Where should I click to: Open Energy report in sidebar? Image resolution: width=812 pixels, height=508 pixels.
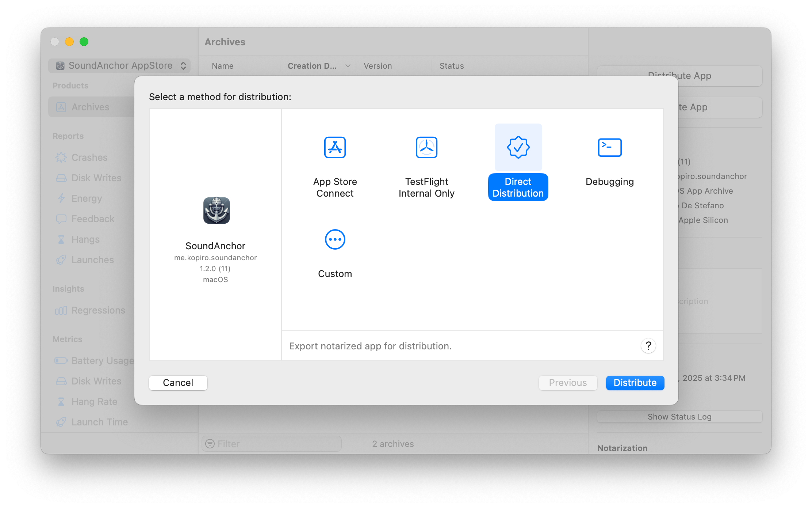87,198
